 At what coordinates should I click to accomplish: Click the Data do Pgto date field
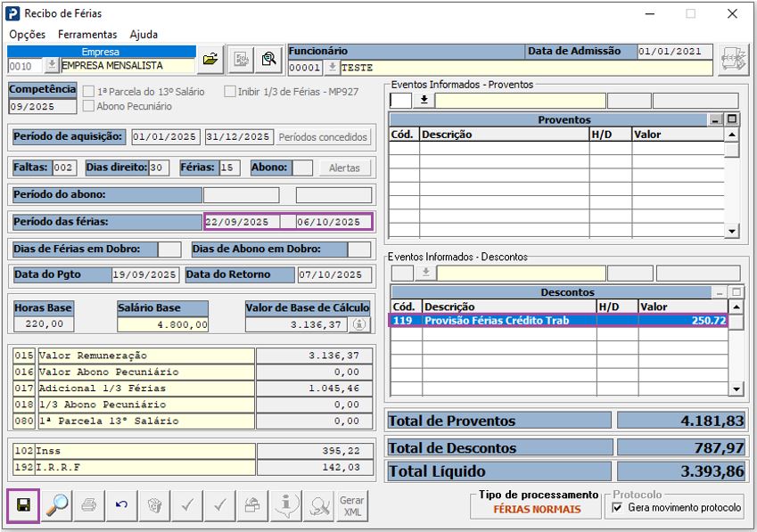[x=144, y=274]
